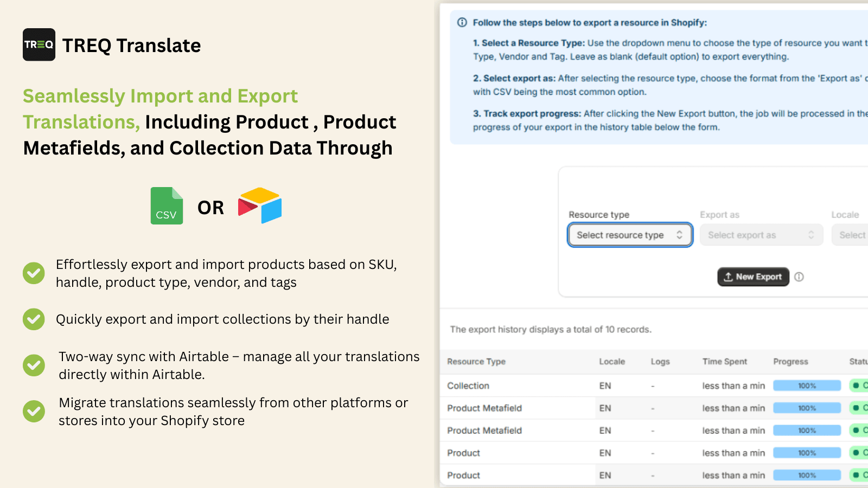The image size is (868, 488).
Task: Click the checkmark beside the SKU export feature
Action: pos(34,273)
